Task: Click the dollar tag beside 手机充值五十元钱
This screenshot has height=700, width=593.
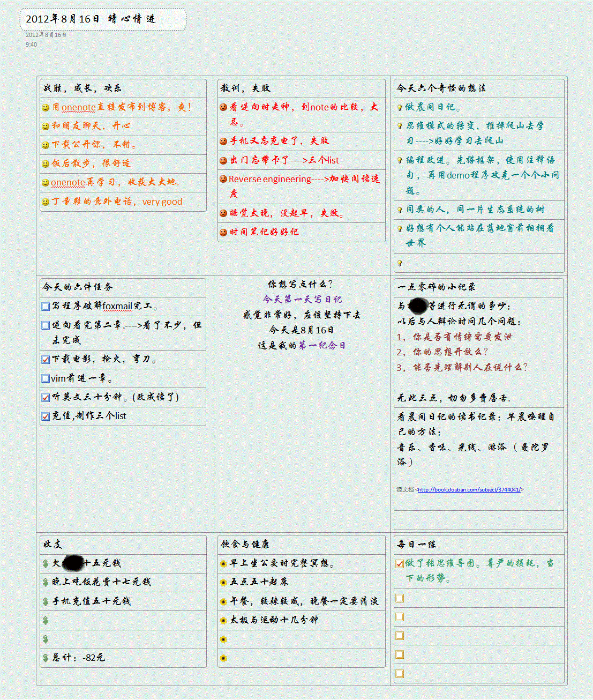Action: click(46, 602)
